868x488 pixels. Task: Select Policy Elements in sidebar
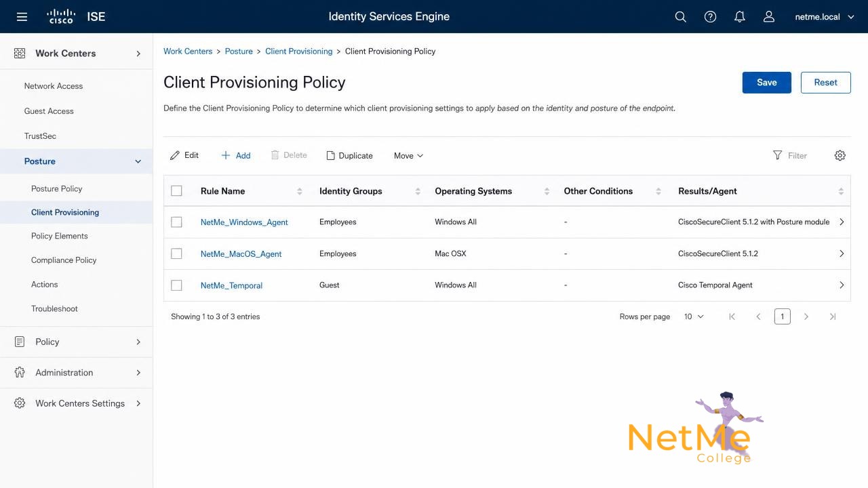coord(60,236)
